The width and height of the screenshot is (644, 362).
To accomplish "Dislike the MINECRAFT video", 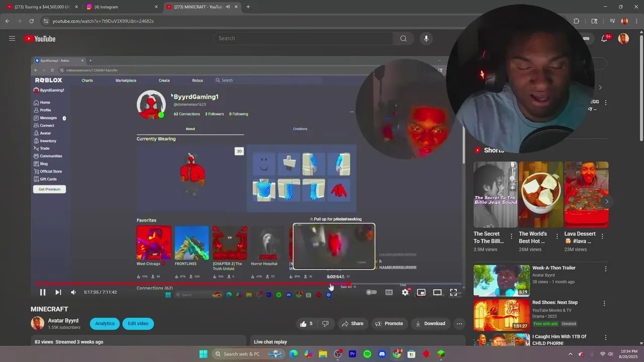I will click(x=325, y=324).
